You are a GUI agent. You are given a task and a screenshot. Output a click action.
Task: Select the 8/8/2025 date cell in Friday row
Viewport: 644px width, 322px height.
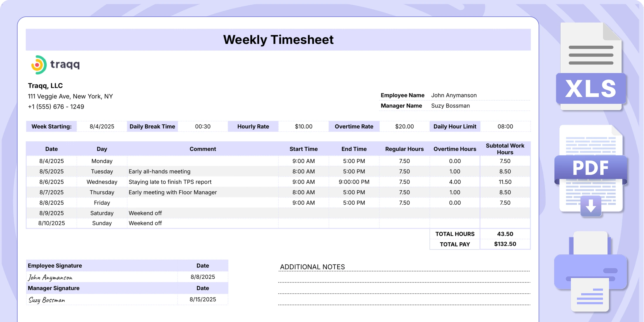coord(52,203)
